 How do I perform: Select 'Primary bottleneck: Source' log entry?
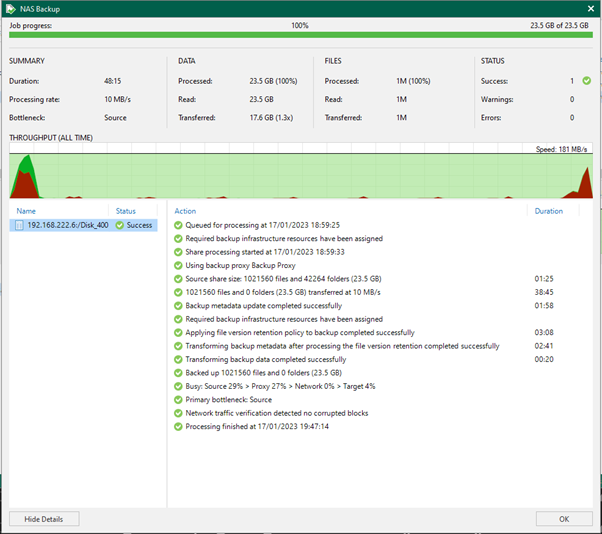click(228, 400)
